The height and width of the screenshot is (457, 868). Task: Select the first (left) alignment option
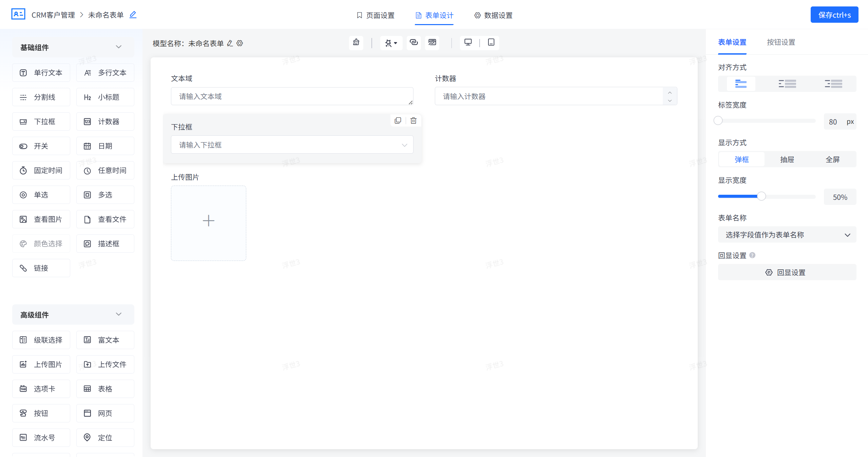(x=741, y=84)
